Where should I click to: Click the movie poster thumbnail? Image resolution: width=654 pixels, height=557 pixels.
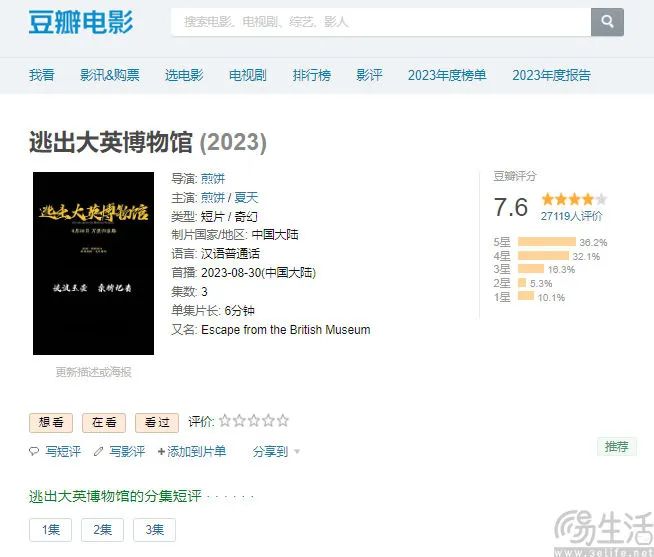(93, 263)
